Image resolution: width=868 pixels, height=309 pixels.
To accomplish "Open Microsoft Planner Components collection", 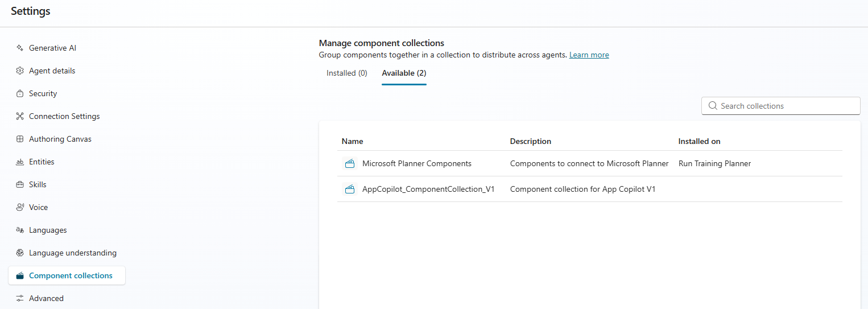I will point(416,164).
